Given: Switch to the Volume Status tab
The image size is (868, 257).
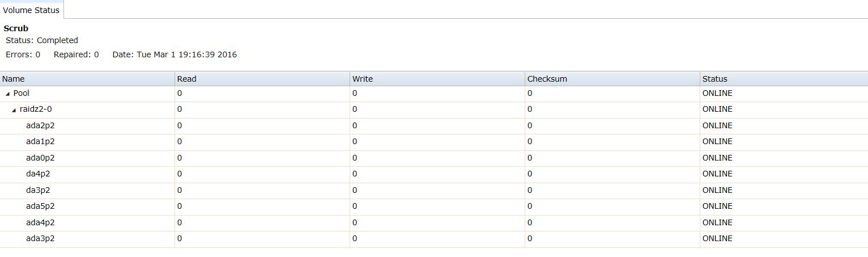Looking at the screenshot, I should 31,10.
